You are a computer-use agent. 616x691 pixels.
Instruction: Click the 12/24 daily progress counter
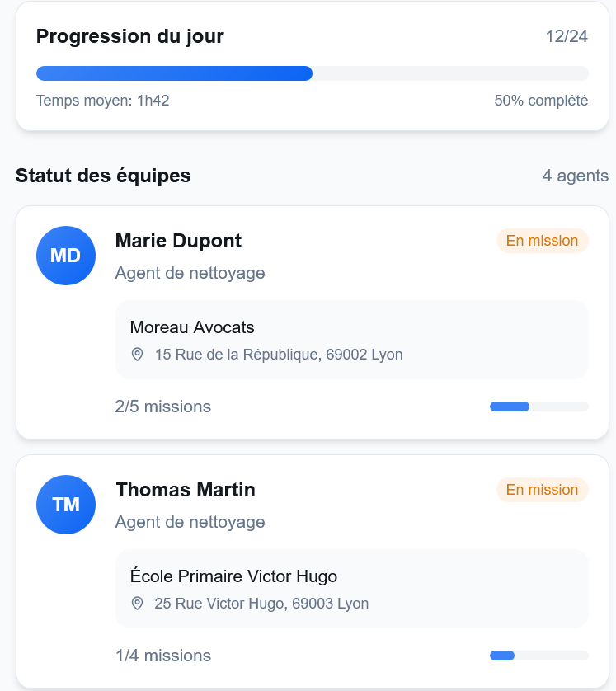(x=567, y=36)
